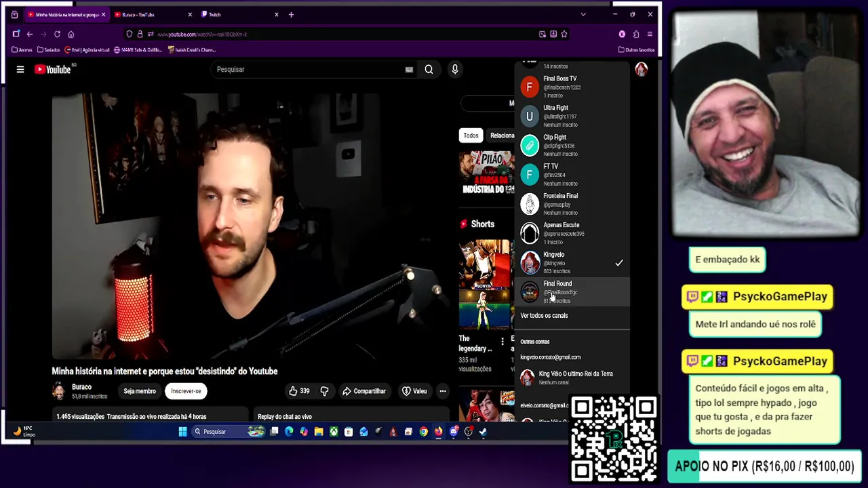Reload the current YouTube page
The width and height of the screenshot is (868, 488).
coord(57,34)
